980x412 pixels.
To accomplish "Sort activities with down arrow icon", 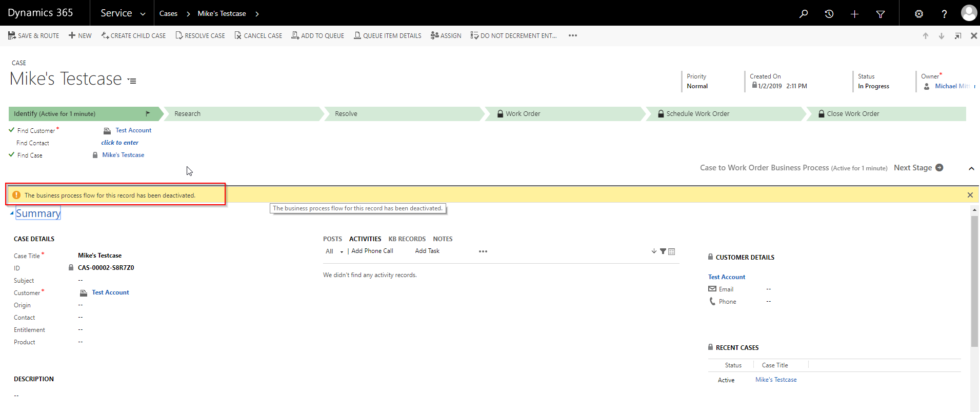I will coord(654,251).
